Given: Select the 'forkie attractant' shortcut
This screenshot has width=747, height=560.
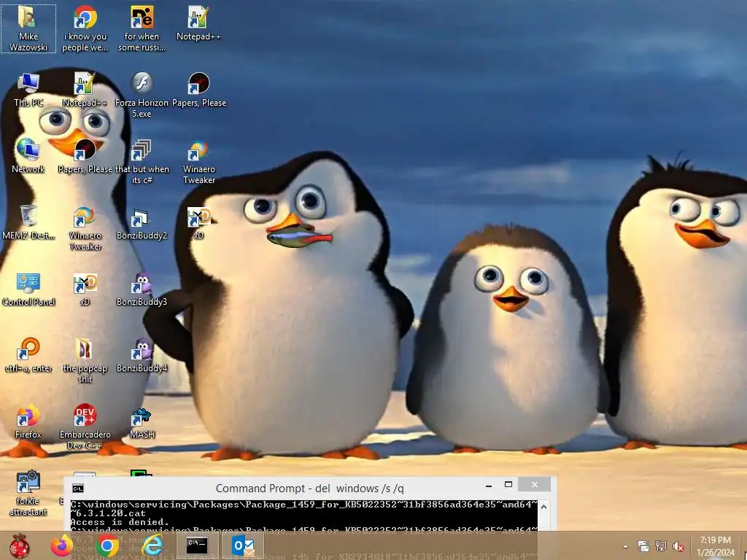Looking at the screenshot, I should (28, 493).
